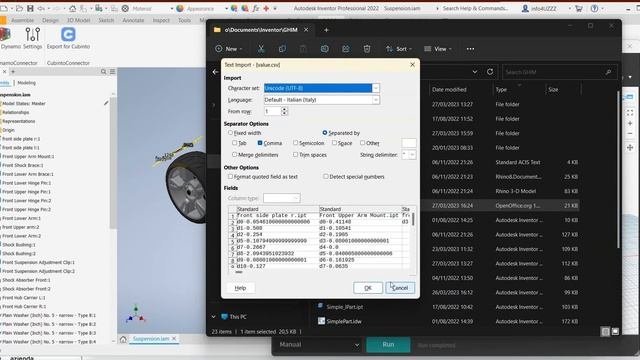Open the 3D Model ribbon tab
This screenshot has height=360, width=640.
coord(78,20)
